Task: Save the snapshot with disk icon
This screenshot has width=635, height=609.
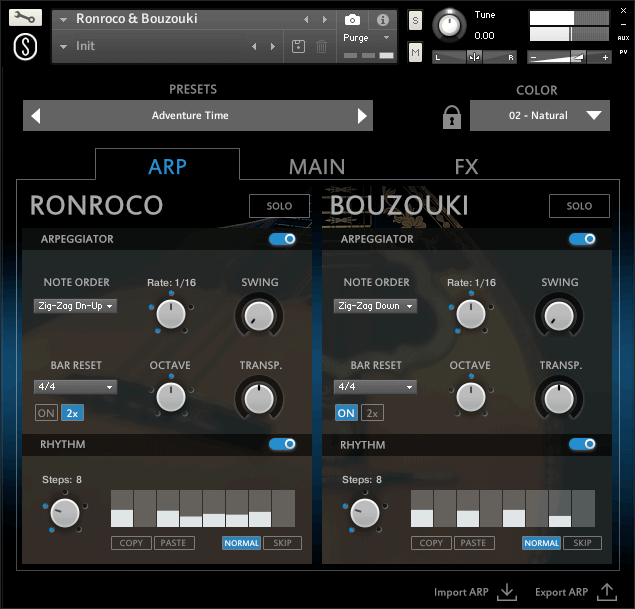Action: 298,47
